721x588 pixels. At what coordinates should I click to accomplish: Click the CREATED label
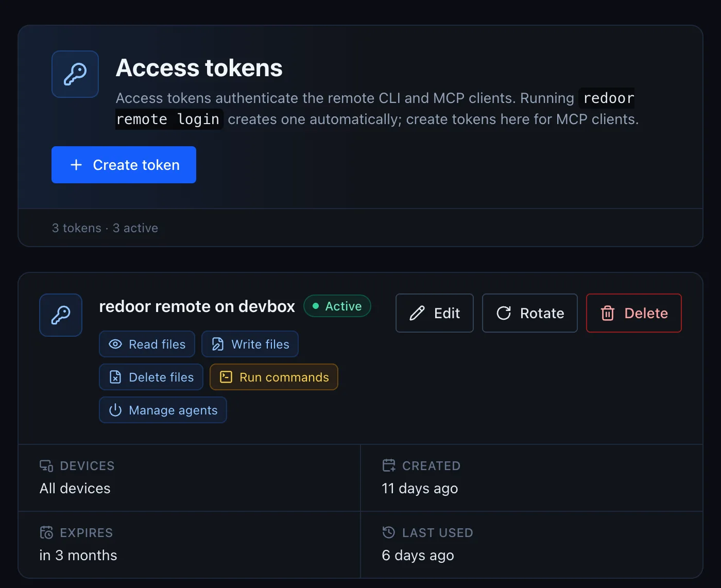[431, 466]
